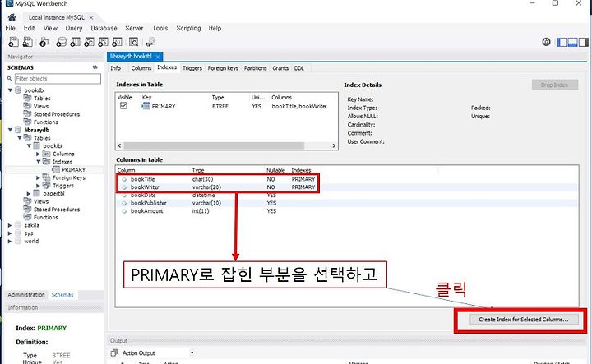
Task: Switch to the Columns tab
Action: [141, 68]
